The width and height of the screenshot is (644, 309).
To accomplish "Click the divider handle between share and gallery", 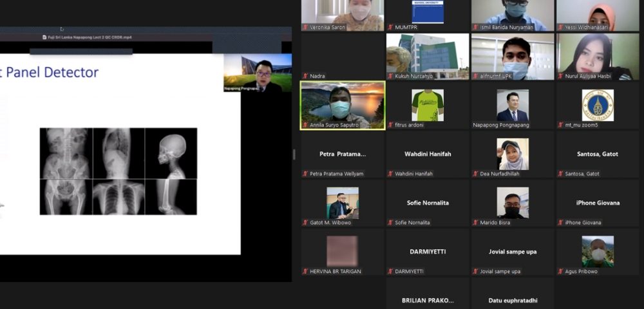I will 295,154.
